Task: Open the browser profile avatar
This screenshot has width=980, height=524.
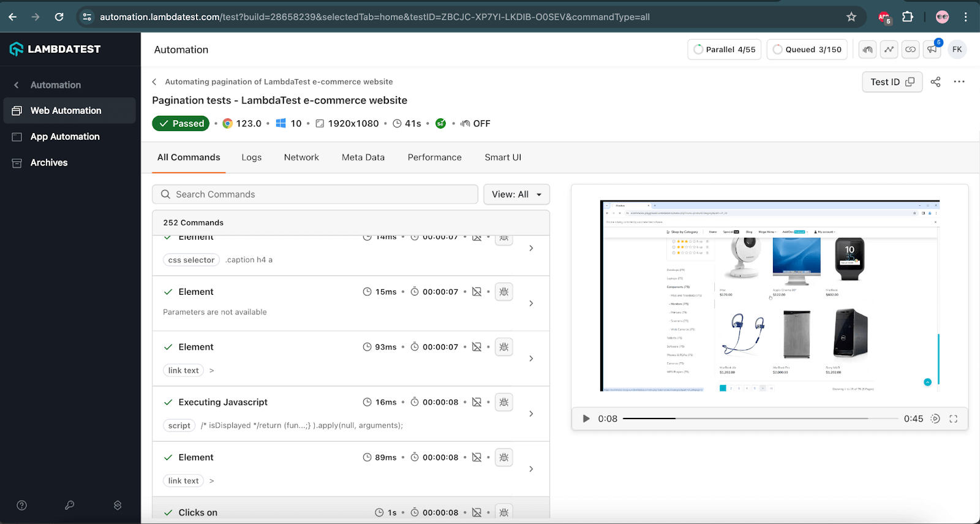Action: click(x=942, y=17)
